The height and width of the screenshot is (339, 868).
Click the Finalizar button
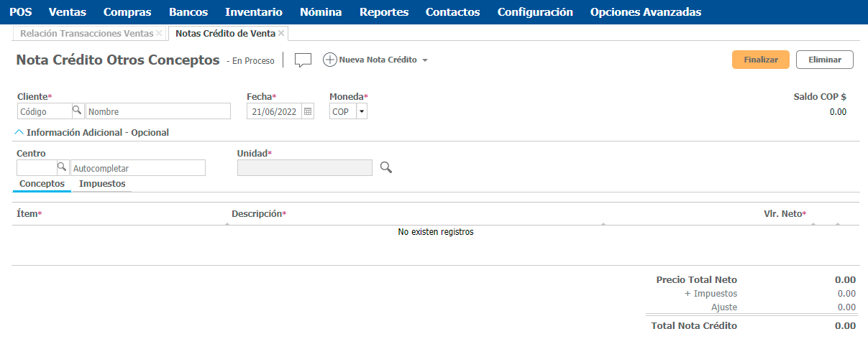(760, 60)
